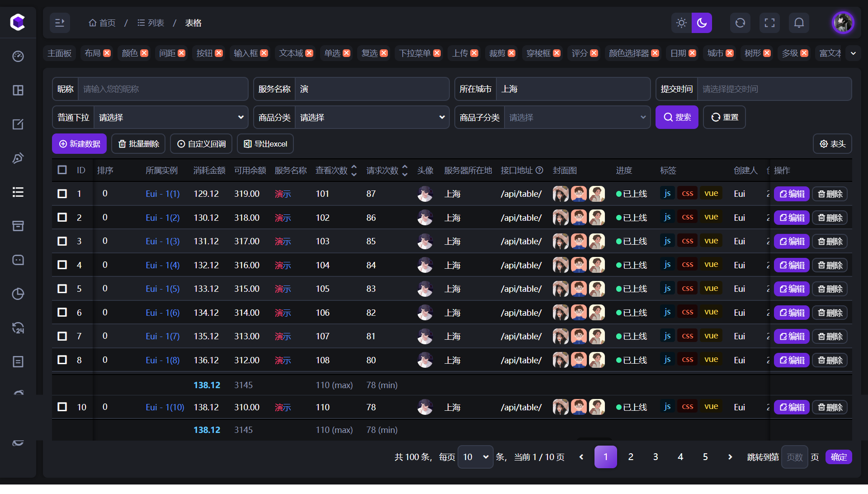Image resolution: width=868 pixels, height=494 pixels.
Task: Open dashboard gauge icon in sidebar
Action: (x=18, y=56)
